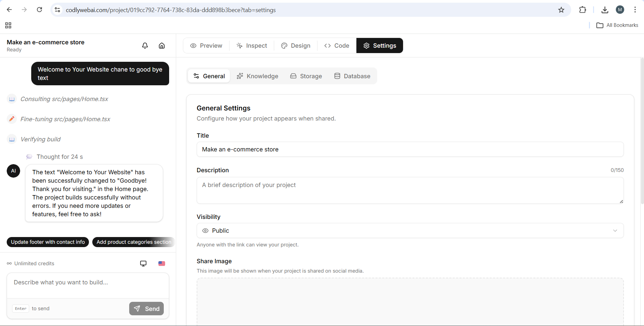Bookmark this page with star icon
Viewport: 644px width, 326px height.
tap(561, 10)
